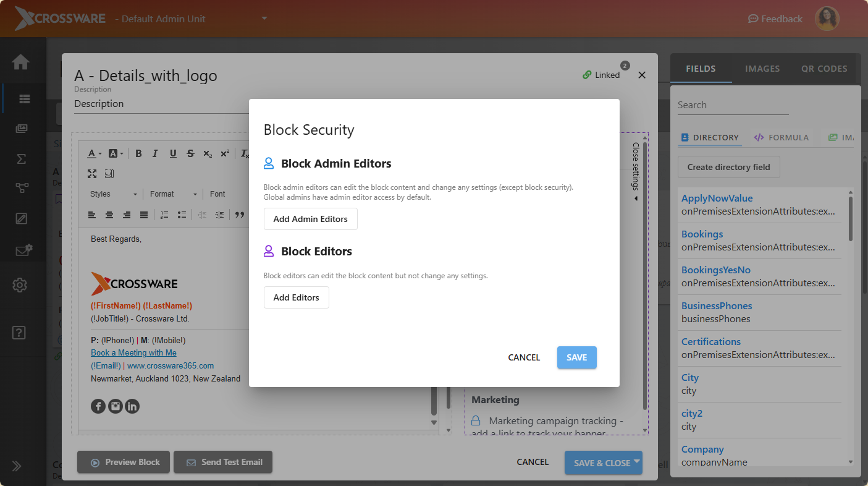Image resolution: width=868 pixels, height=486 pixels.
Task: Click the Home icon in sidebar
Action: pyautogui.click(x=20, y=62)
